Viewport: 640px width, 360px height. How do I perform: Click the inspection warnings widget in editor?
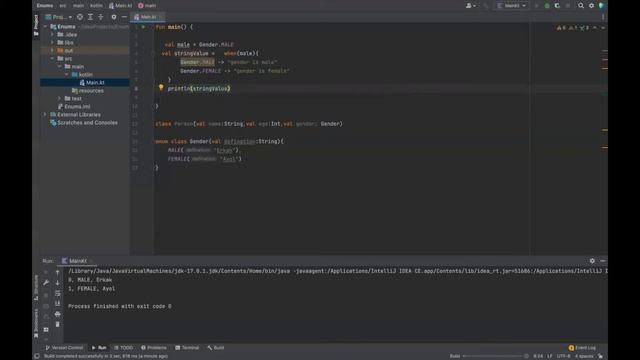coord(573,27)
